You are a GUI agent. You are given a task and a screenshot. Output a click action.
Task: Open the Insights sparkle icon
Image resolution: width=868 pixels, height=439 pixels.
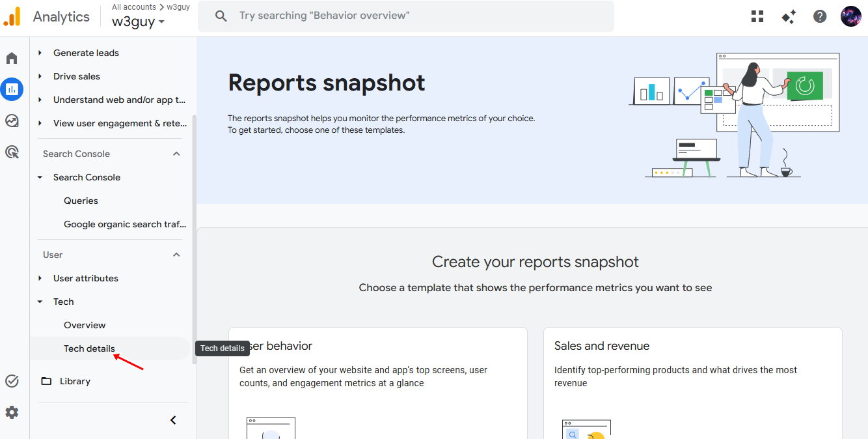789,16
